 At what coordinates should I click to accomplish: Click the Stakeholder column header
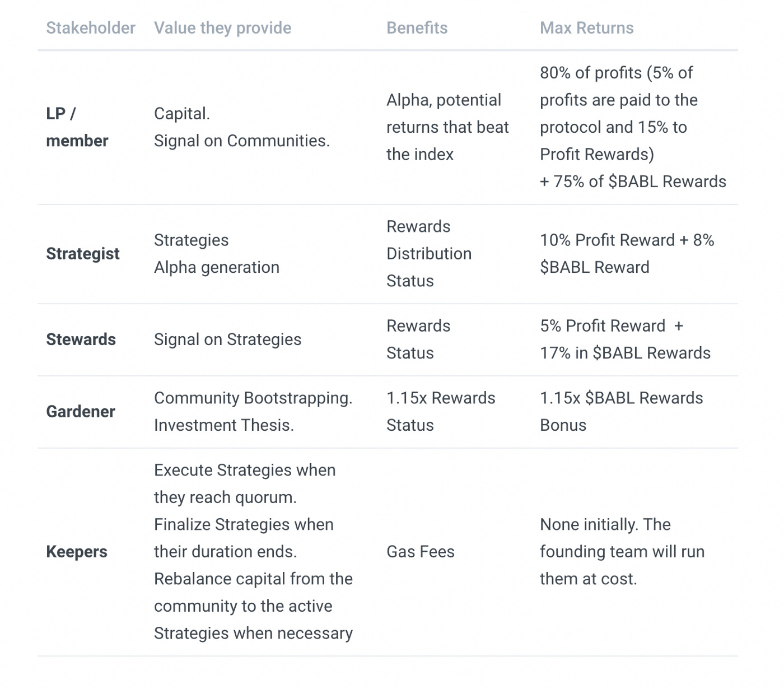[x=91, y=28]
